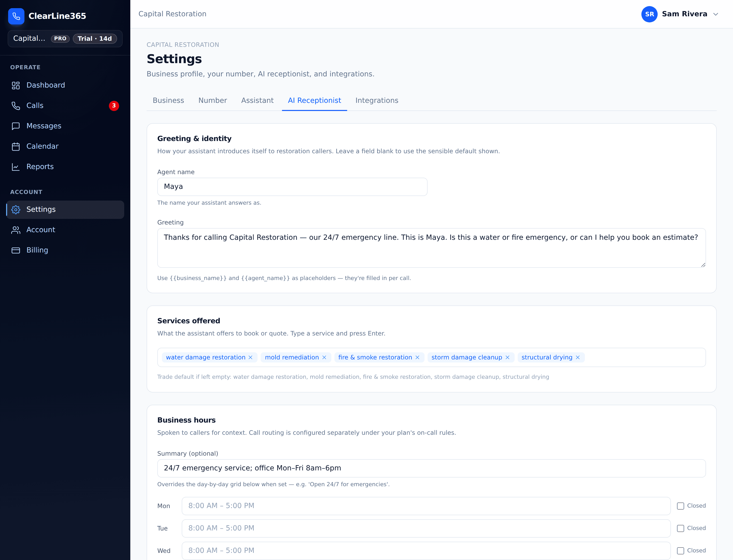Click the Summary (optional) hours field
The width and height of the screenshot is (733, 560).
(431, 468)
